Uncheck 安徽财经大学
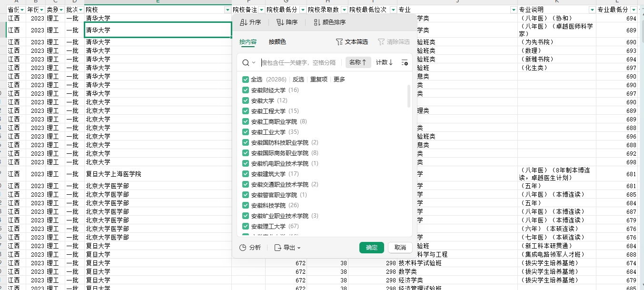This screenshot has height=290, width=644. [246, 90]
